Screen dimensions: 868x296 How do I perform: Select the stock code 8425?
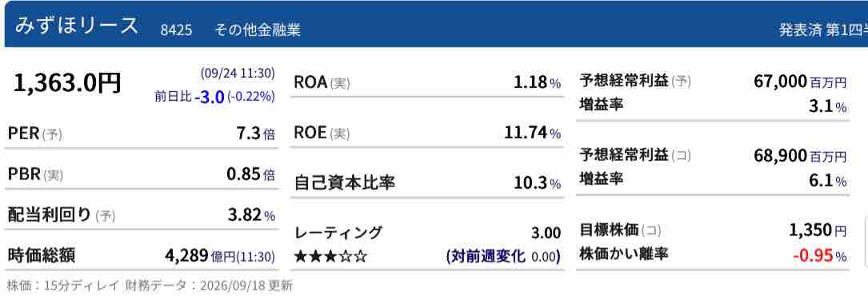point(176,30)
